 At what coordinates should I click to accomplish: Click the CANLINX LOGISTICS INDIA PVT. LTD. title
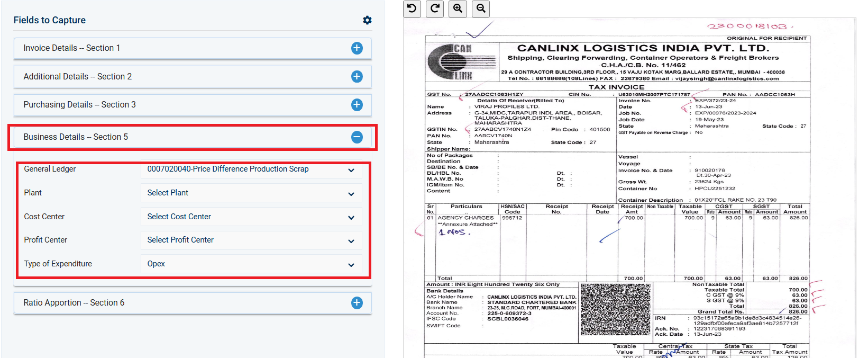point(643,48)
